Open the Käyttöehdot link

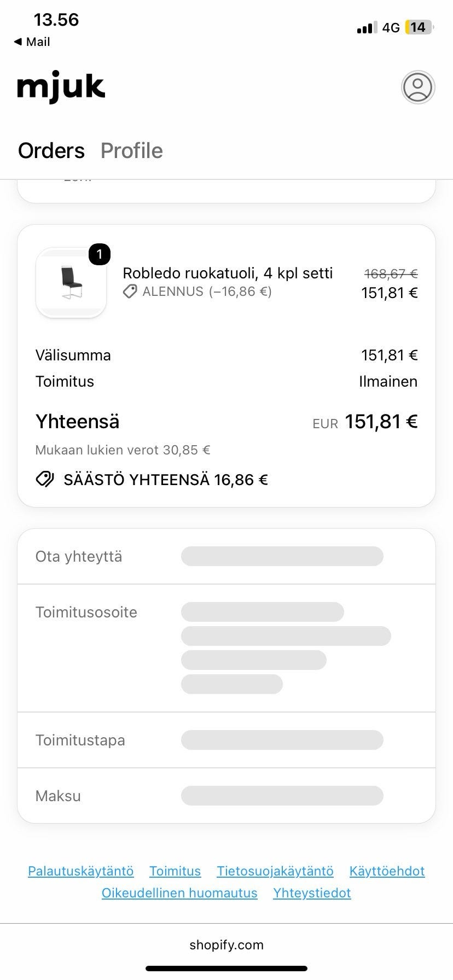(387, 871)
